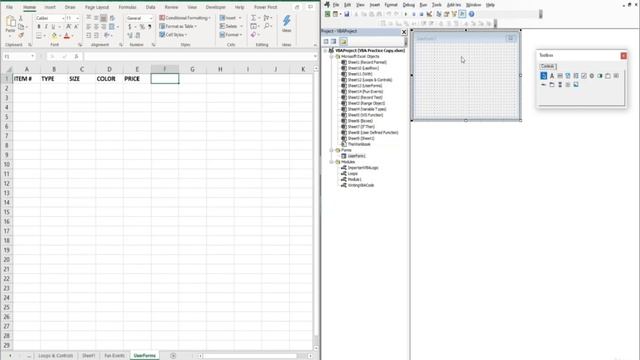The image size is (640, 360).
Task: Close the Project - VBAProject pane
Action: (x=404, y=32)
